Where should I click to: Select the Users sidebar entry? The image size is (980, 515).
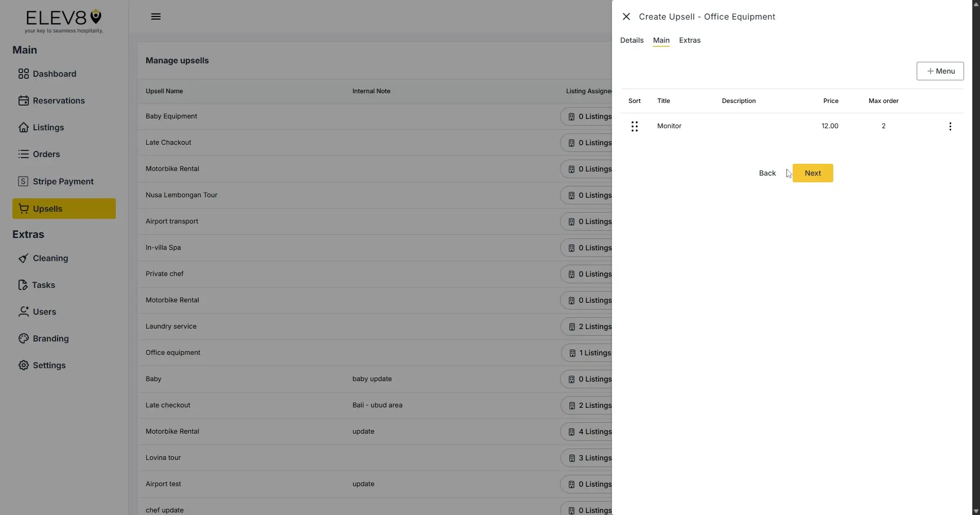tap(44, 311)
